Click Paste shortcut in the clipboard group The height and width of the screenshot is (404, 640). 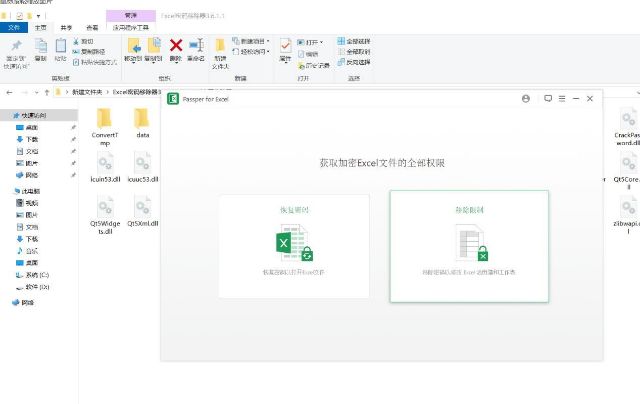tap(95, 62)
